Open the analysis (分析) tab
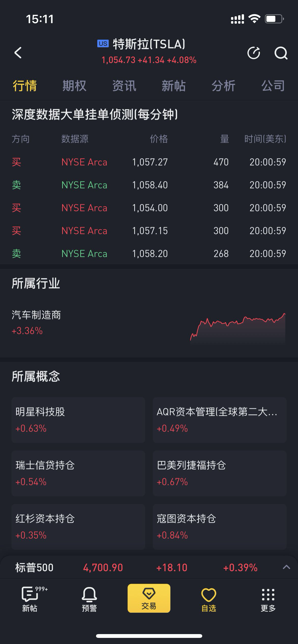This screenshot has width=298, height=644. click(x=223, y=86)
